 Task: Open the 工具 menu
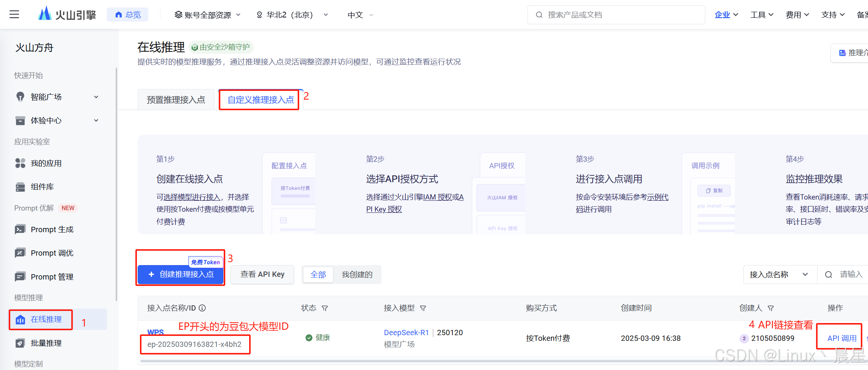click(x=762, y=15)
